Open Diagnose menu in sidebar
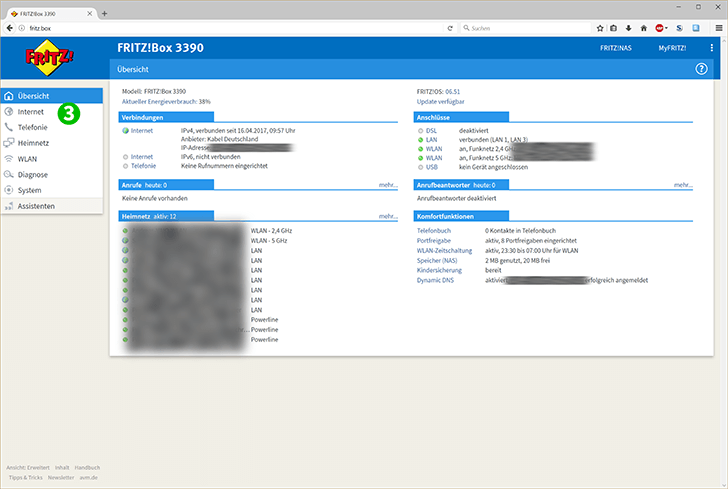The image size is (728, 489). 32,175
